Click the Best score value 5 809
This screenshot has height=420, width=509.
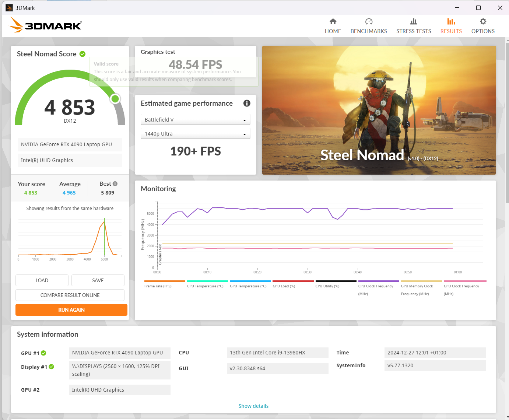tap(108, 193)
